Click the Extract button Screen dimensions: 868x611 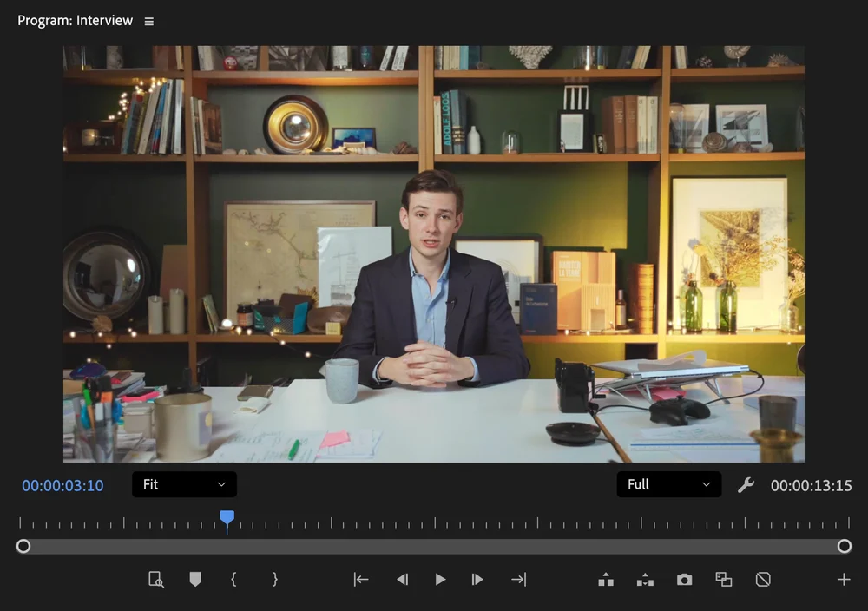coord(645,580)
